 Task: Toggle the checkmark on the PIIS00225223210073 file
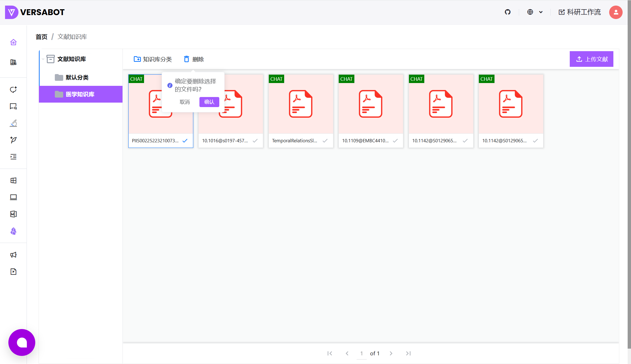pyautogui.click(x=185, y=141)
